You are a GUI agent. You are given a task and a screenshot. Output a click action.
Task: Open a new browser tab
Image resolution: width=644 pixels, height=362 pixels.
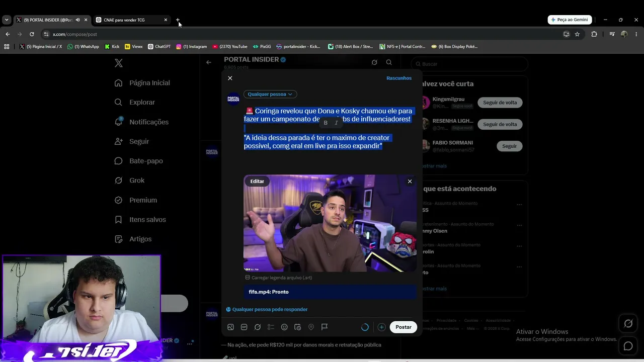click(x=178, y=20)
